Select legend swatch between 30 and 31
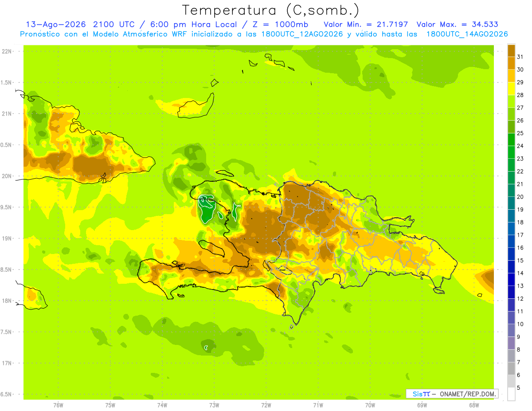Viewport: 532px width, 411px height. pyautogui.click(x=511, y=63)
